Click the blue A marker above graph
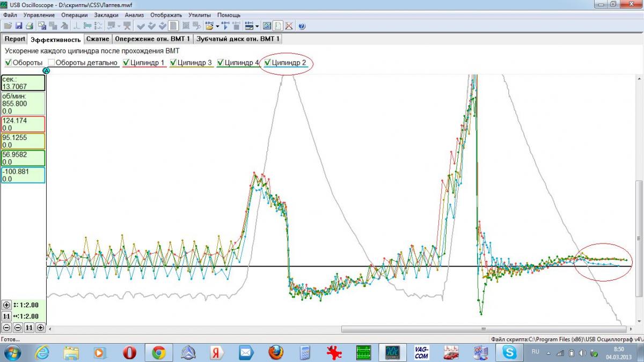 click(x=46, y=70)
